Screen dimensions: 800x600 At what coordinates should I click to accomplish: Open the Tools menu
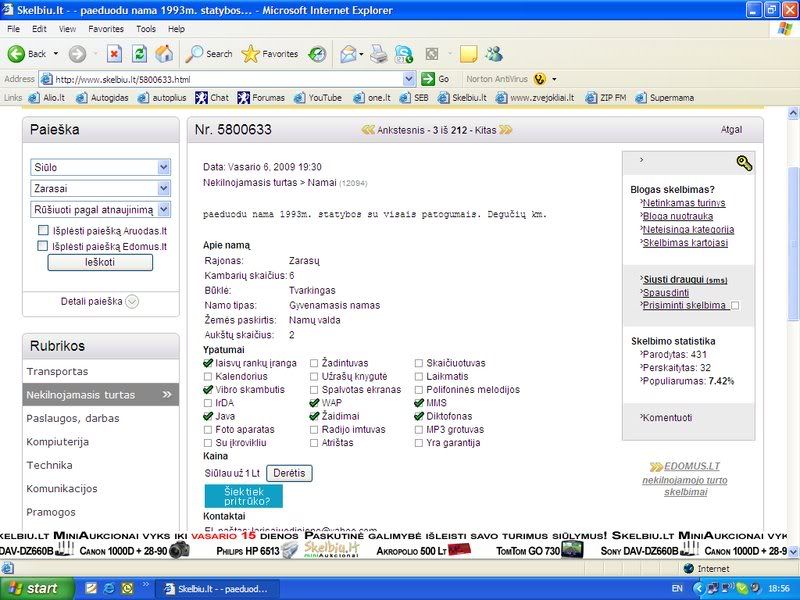coord(146,29)
